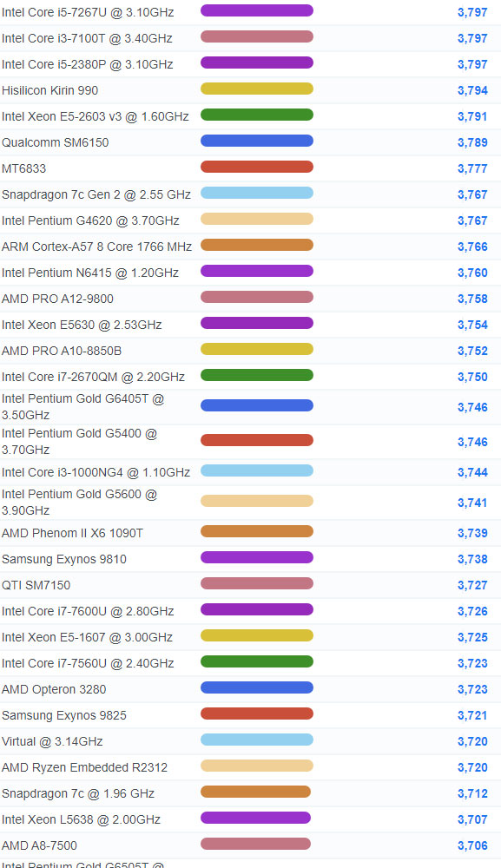Screen dimensions: 501x868
Task: Click the yellow bar for Hisilicon Kirin 990
Action: click(257, 89)
